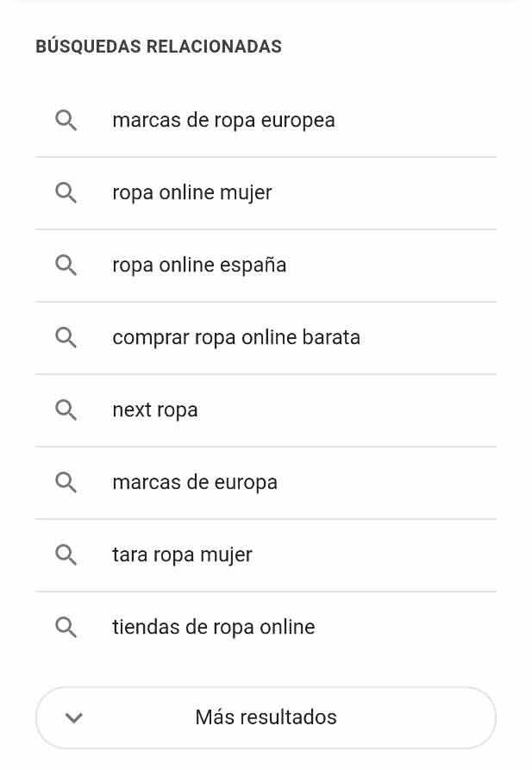Tap the search icon next to 'next ropa'
This screenshot has height=770, width=532.
pos(66,410)
